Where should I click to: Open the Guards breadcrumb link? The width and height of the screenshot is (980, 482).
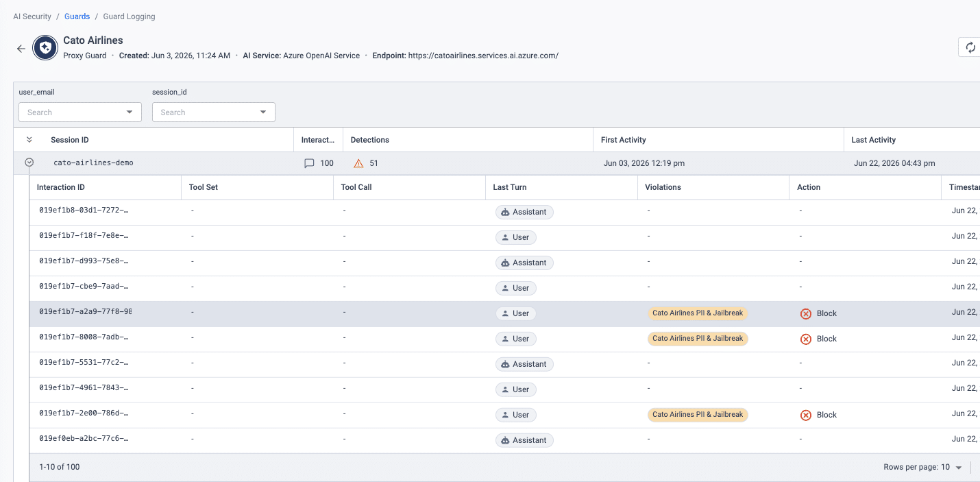click(77, 16)
